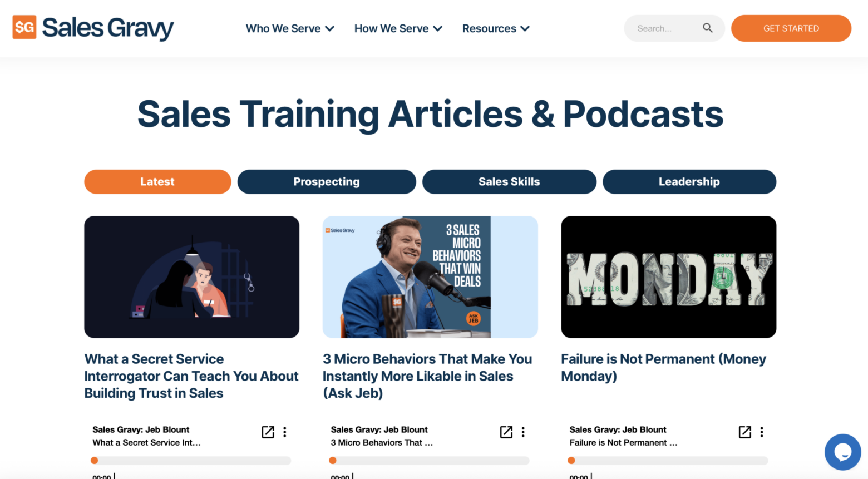Open more options for Failure is Not Permanent episode
Screen dimensions: 868x479
click(x=762, y=432)
